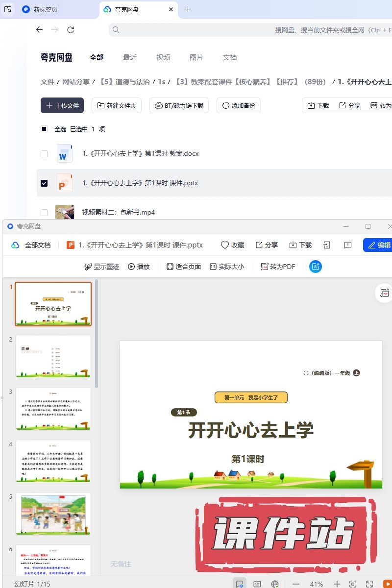Toggle the 全选 select all checkbox
The width and height of the screenshot is (392, 588).
point(44,129)
